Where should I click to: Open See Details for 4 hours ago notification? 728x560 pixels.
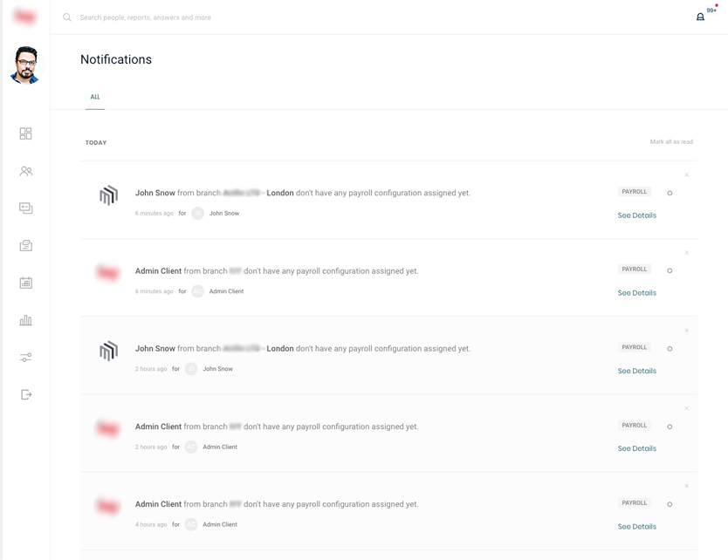[636, 527]
